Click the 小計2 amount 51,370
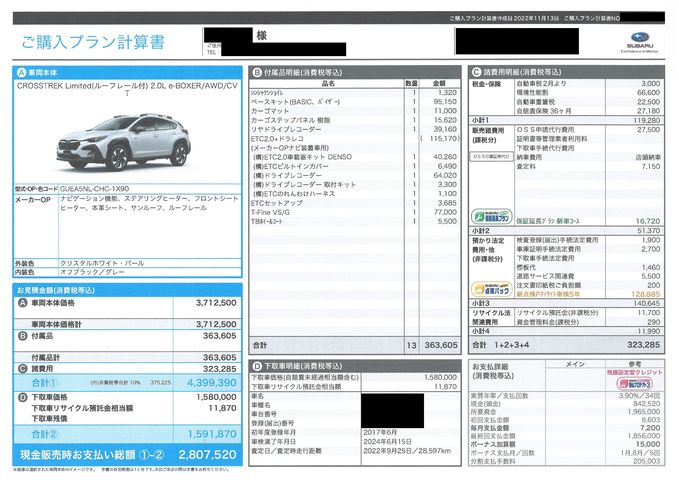The width and height of the screenshot is (679, 480). point(648,230)
